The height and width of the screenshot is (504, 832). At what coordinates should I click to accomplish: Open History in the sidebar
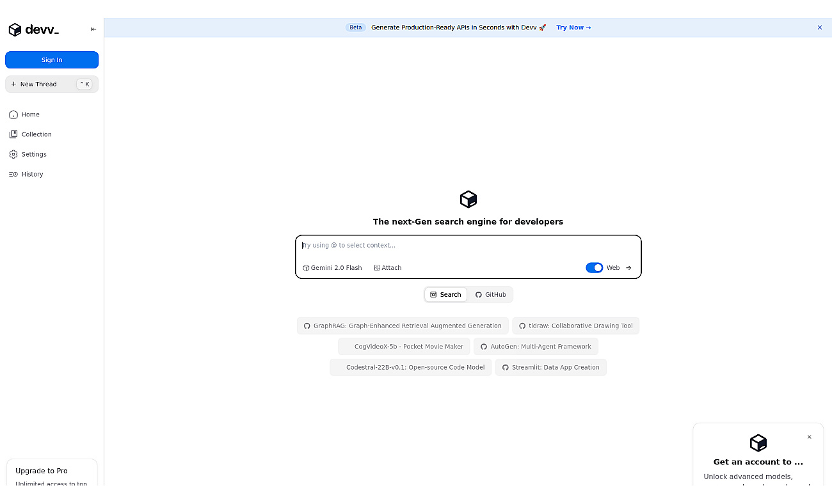point(26,174)
